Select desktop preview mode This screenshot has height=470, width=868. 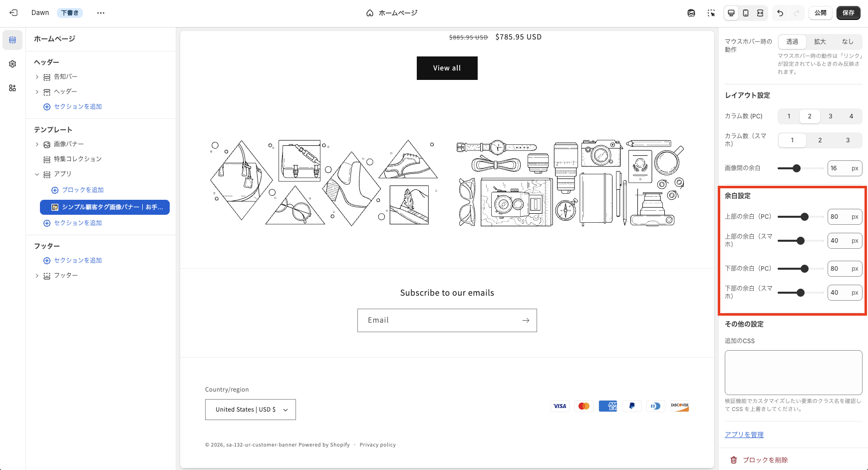click(x=731, y=13)
